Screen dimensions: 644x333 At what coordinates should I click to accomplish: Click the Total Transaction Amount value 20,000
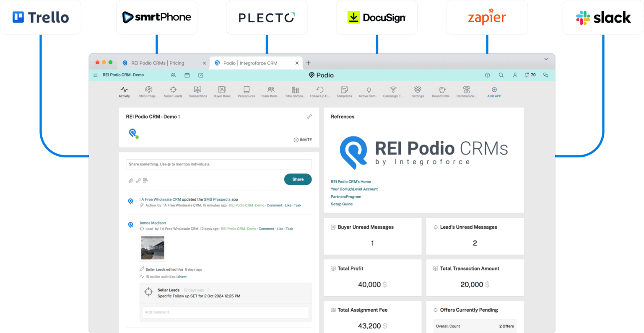(x=472, y=284)
